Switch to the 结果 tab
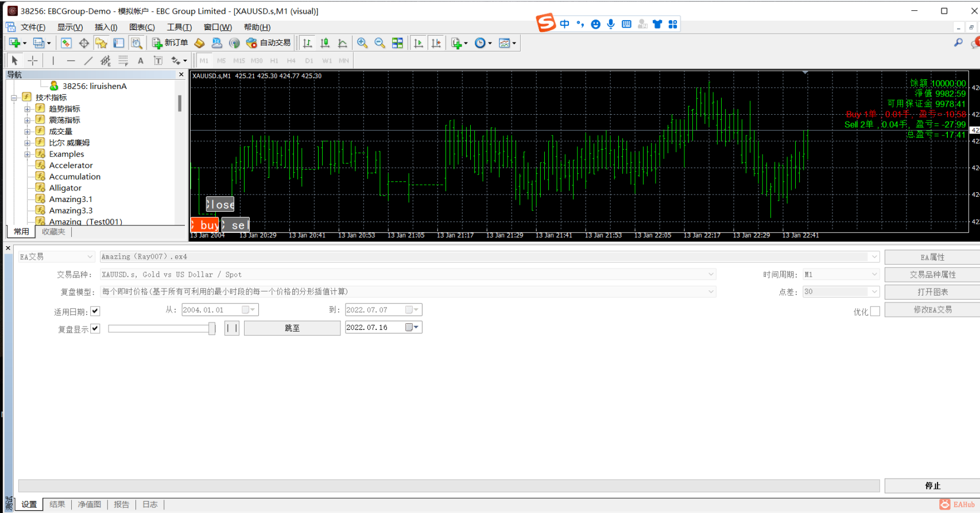 (x=57, y=504)
